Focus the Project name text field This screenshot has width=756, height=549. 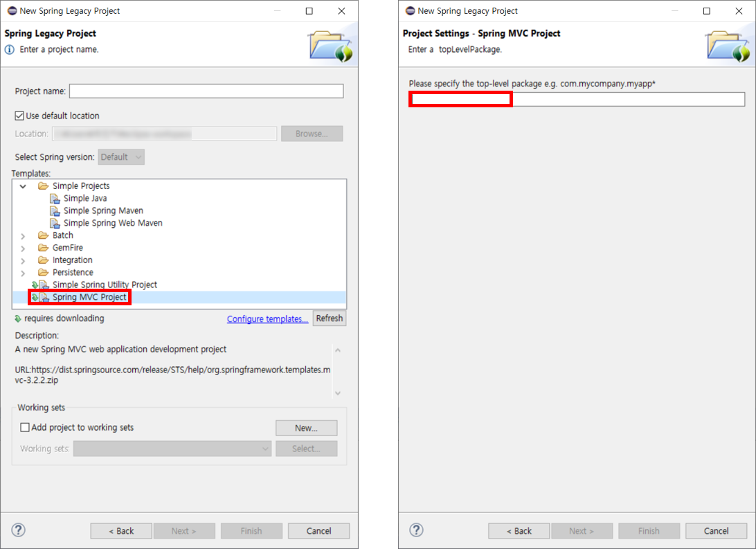[206, 91]
